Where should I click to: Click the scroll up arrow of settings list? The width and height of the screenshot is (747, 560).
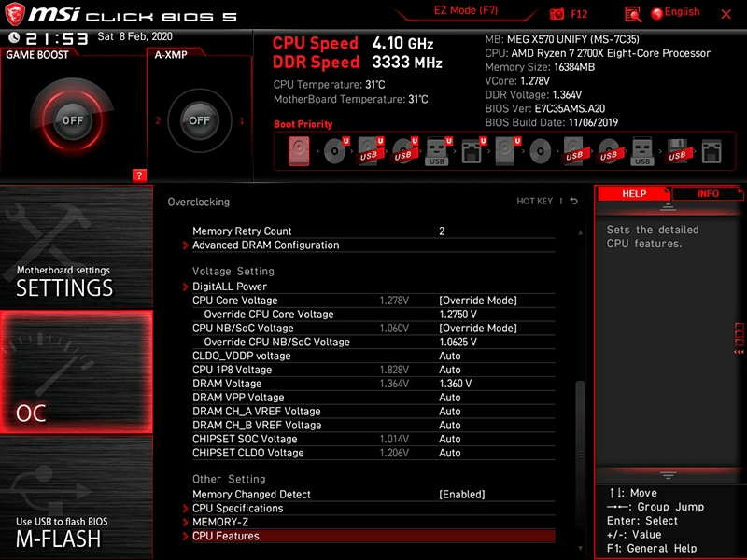click(x=580, y=232)
